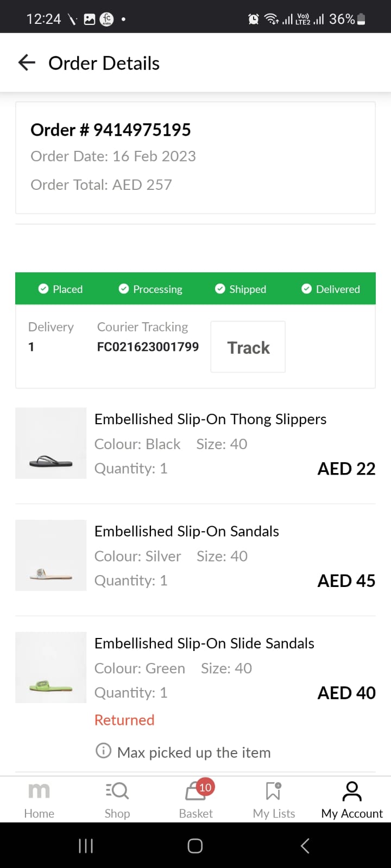The height and width of the screenshot is (868, 391).
Task: Tap the back arrow in the header
Action: (x=27, y=63)
